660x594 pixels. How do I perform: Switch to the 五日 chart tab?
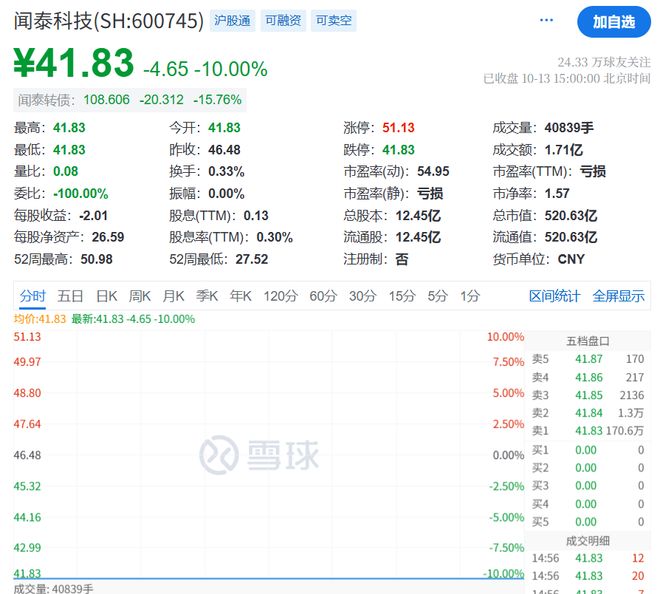pyautogui.click(x=70, y=296)
